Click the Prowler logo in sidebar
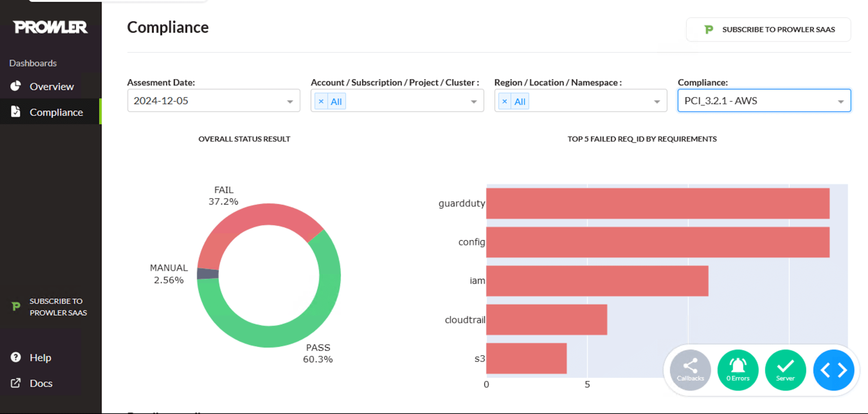 pos(50,27)
